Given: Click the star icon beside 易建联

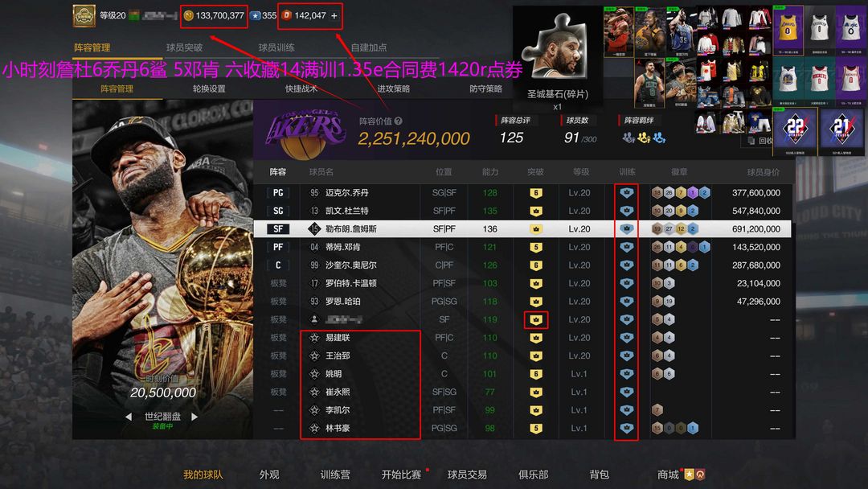Looking at the screenshot, I should 314,338.
